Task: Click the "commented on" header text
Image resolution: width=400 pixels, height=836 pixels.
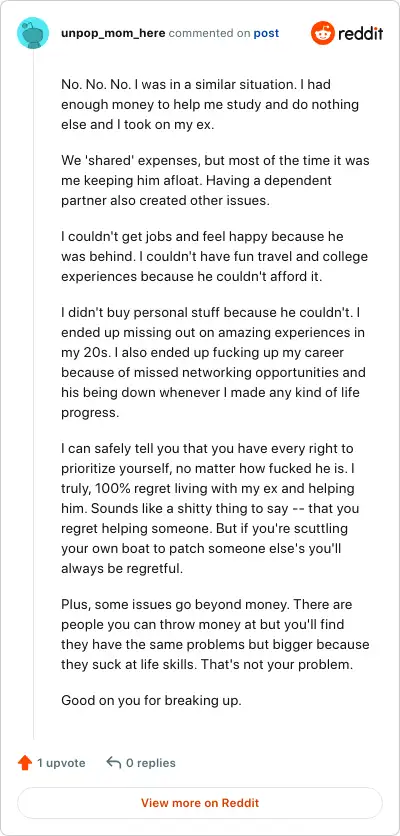Action: (x=210, y=33)
